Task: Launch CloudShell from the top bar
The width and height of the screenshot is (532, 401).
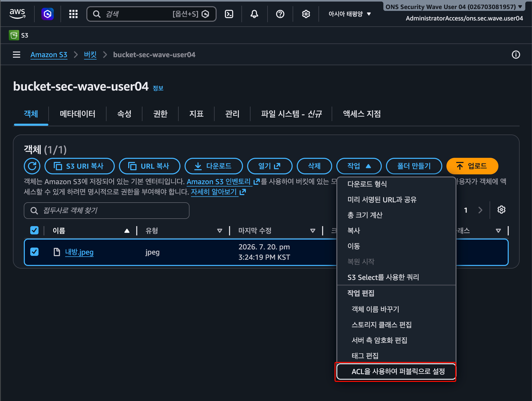Action: pyautogui.click(x=229, y=14)
